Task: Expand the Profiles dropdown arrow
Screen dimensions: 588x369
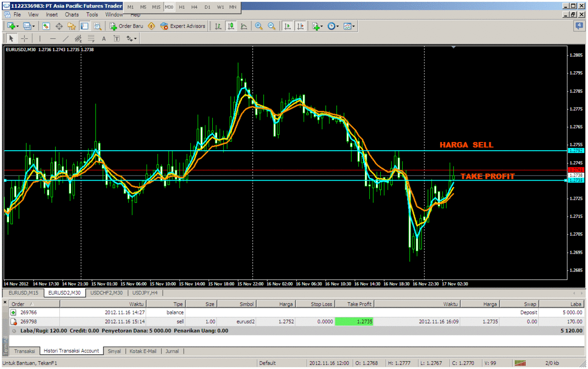Action: tap(34, 26)
